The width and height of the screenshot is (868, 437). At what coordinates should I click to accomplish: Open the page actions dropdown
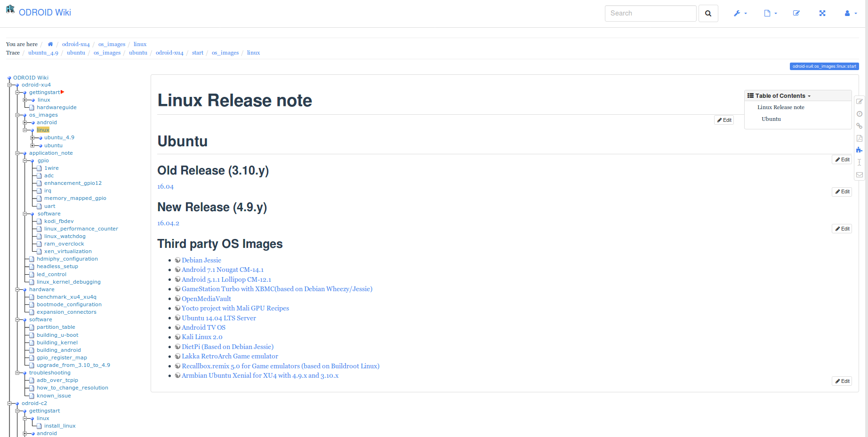(770, 14)
